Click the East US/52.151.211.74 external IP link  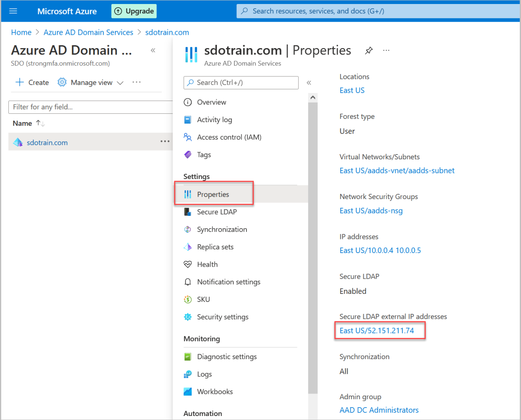(376, 331)
